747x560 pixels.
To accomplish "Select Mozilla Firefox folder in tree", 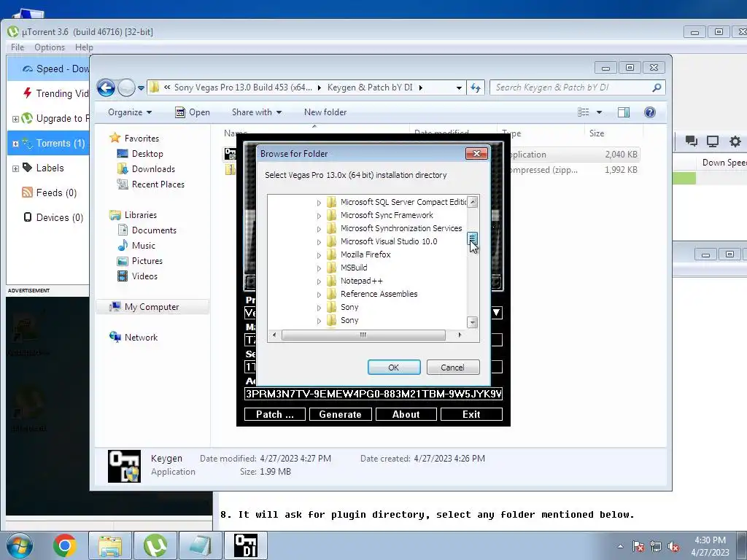I will click(x=365, y=254).
